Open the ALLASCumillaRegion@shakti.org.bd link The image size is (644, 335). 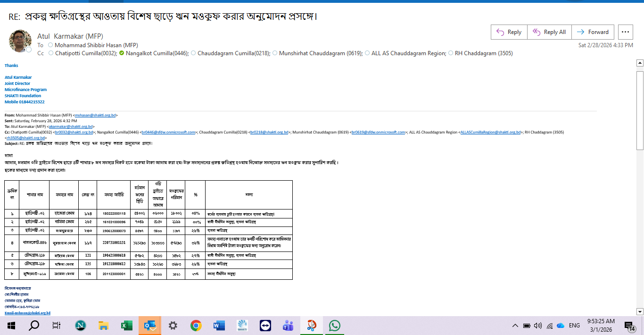(490, 133)
